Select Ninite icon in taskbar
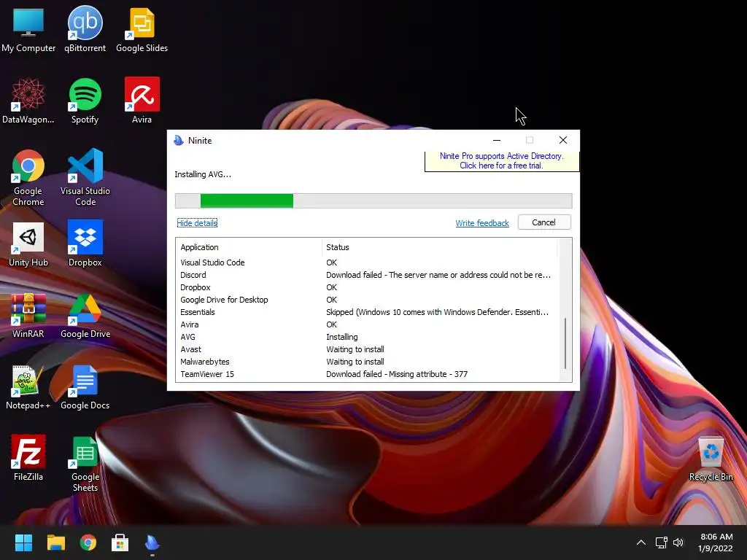Screen dimensions: 747x560 [152, 542]
